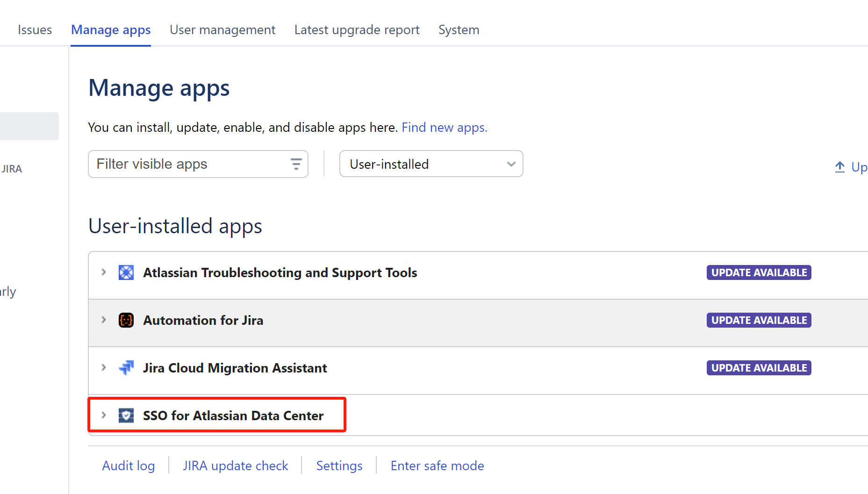
Task: Click the Atlassian Troubleshooting and Support Tools icon
Action: pyautogui.click(x=126, y=272)
